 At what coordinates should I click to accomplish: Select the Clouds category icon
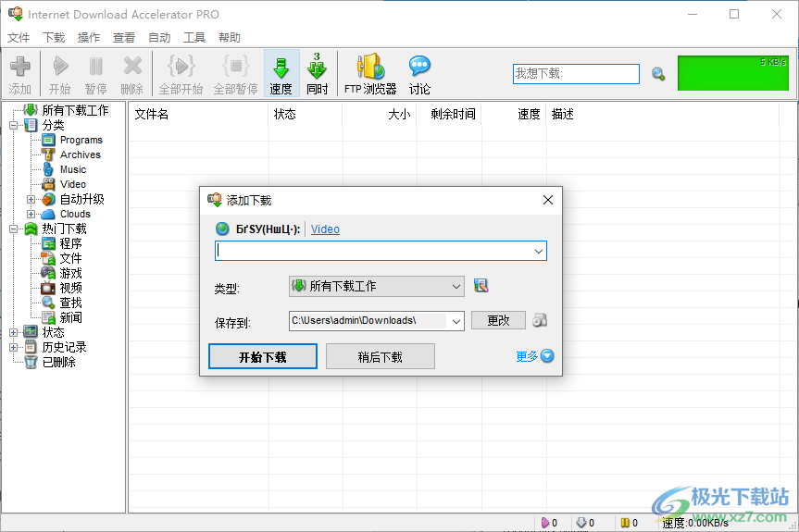48,215
